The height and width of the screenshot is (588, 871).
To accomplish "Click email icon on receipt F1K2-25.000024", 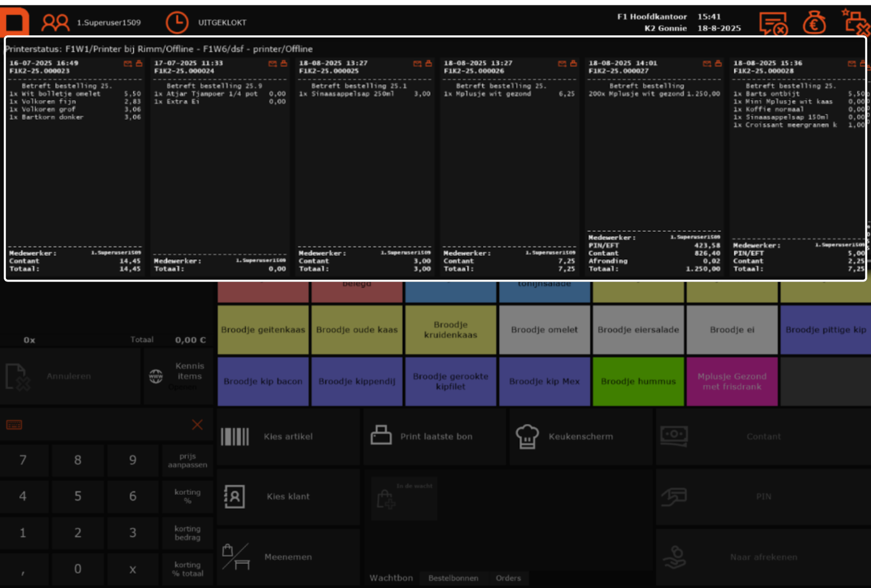I will [272, 64].
